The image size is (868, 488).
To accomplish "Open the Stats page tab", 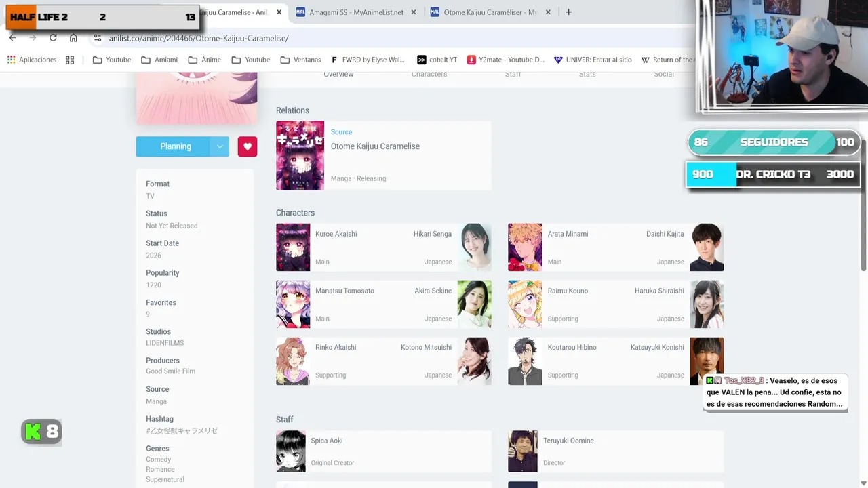I will (587, 74).
